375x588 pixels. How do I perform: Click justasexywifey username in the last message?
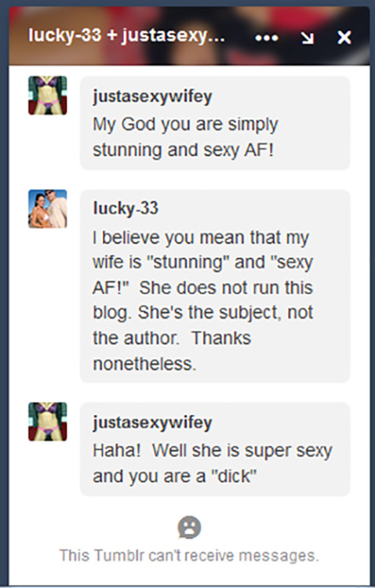(152, 423)
